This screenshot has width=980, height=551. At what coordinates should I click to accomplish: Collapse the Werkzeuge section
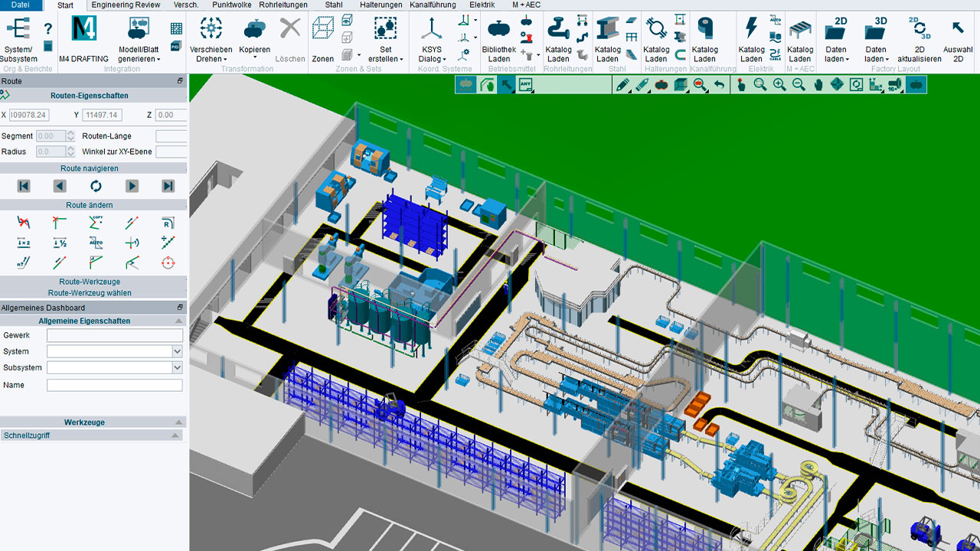(x=179, y=422)
